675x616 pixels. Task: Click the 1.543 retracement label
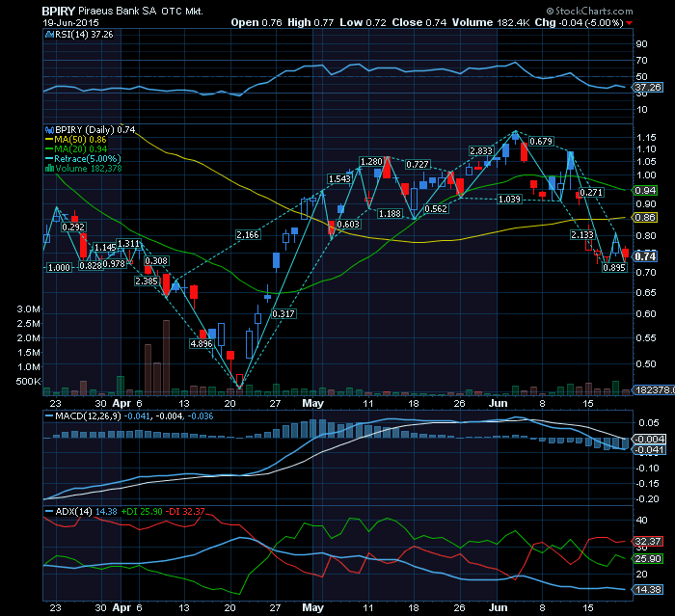pyautogui.click(x=339, y=178)
